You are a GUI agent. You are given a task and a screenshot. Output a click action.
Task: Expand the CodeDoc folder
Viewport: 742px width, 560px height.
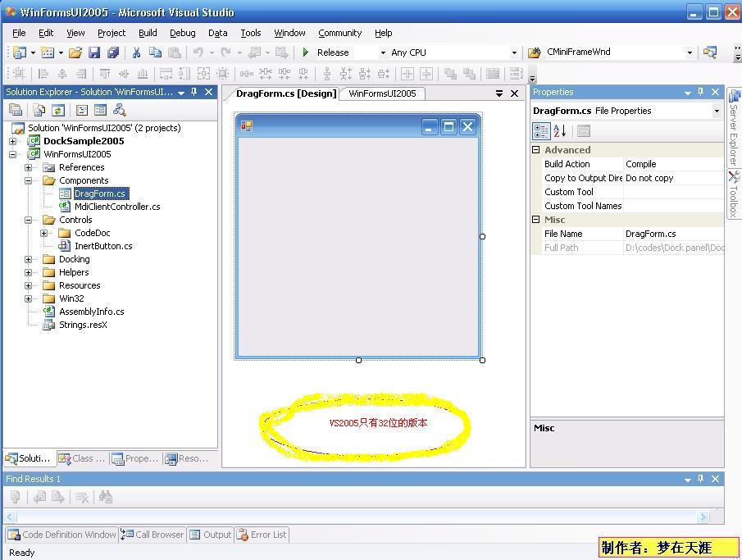click(x=44, y=233)
